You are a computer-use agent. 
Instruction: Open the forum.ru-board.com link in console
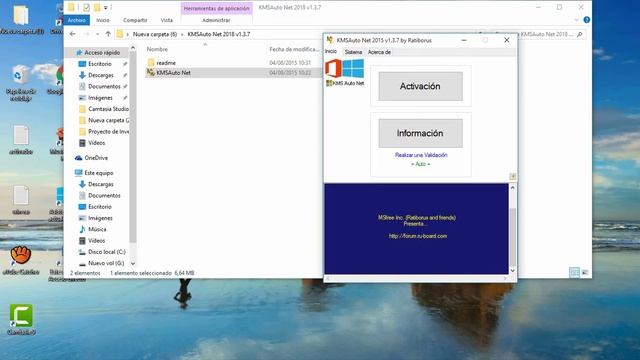418,236
